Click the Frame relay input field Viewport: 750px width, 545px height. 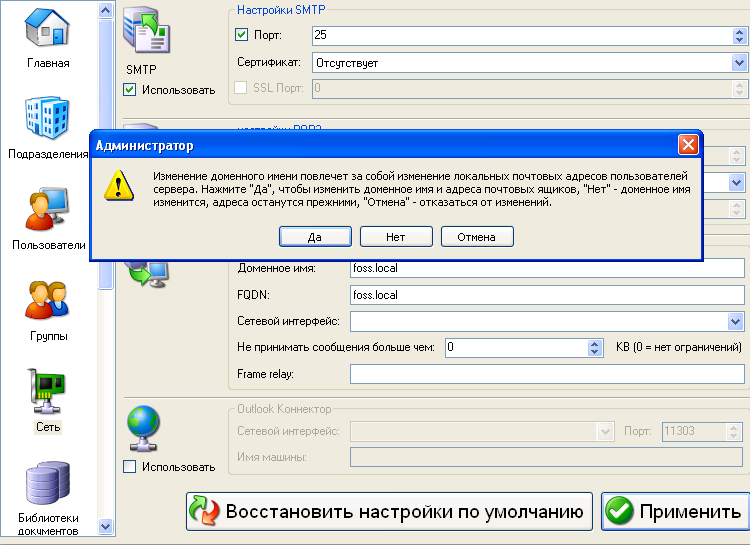point(546,374)
